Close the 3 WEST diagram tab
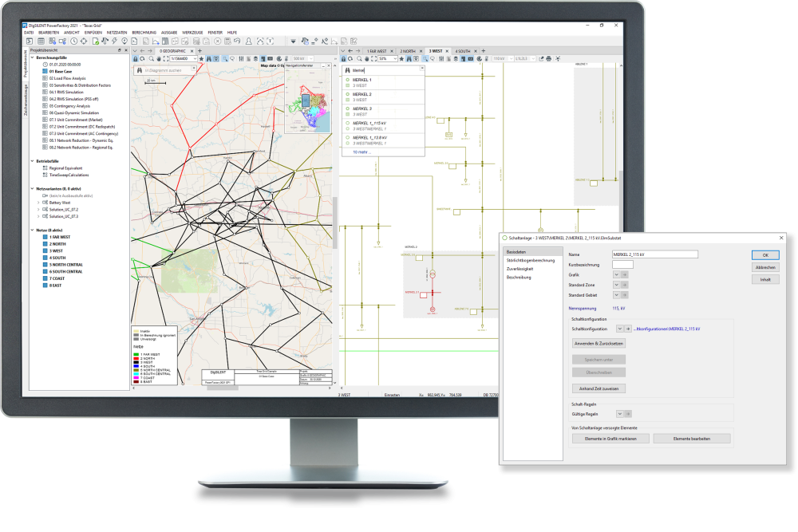 click(448, 51)
